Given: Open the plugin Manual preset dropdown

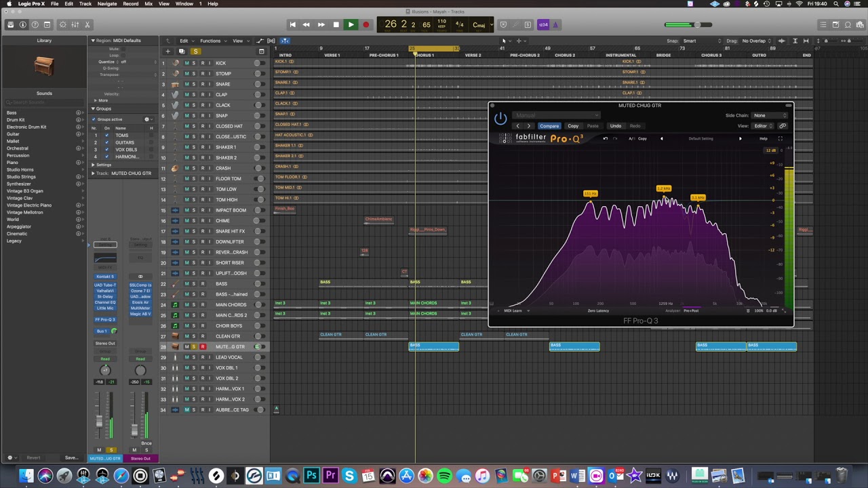Looking at the screenshot, I should (556, 115).
